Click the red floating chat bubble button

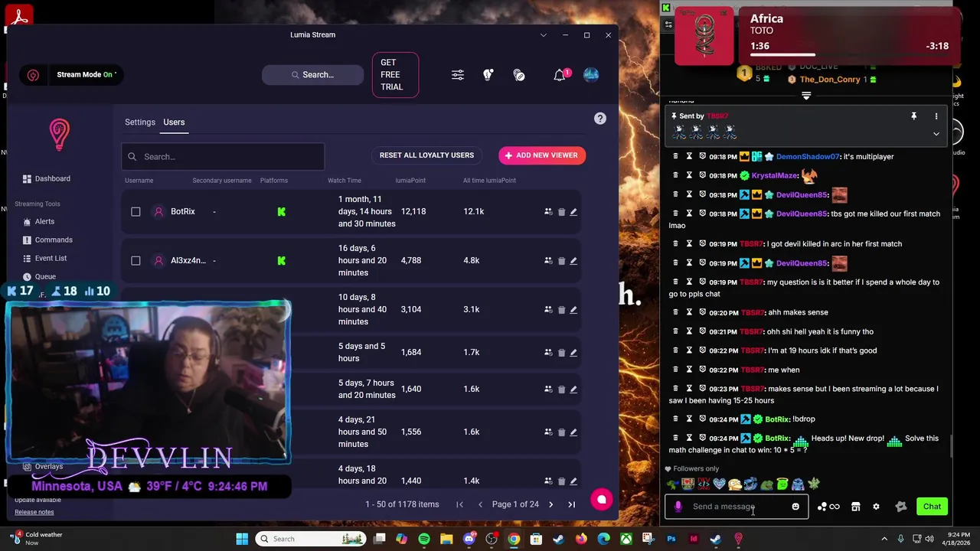[602, 500]
